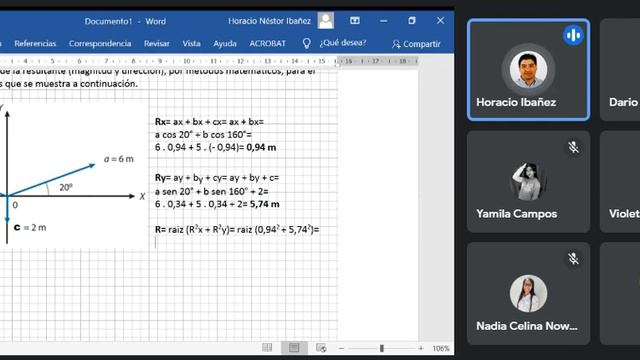Open the Correspondencia ribbon tab
640x360 pixels.
100,44
